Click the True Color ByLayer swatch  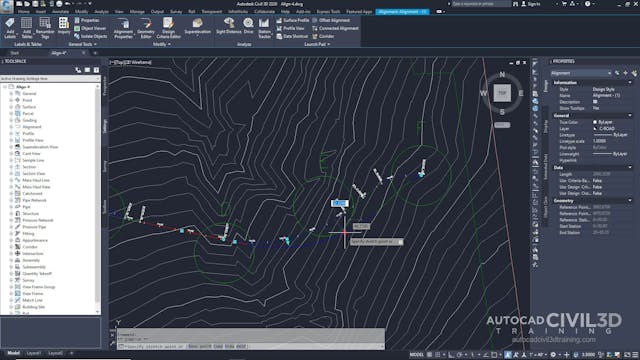click(595, 122)
